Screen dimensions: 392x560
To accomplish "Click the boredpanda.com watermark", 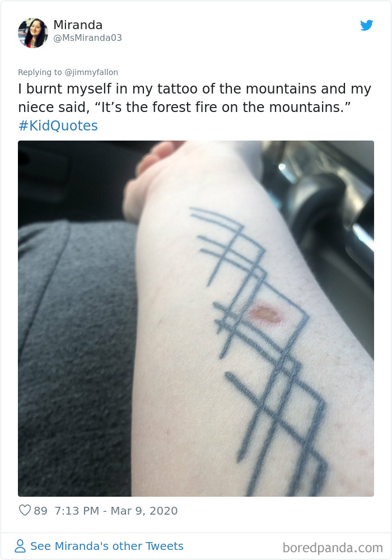I will pos(333,548).
